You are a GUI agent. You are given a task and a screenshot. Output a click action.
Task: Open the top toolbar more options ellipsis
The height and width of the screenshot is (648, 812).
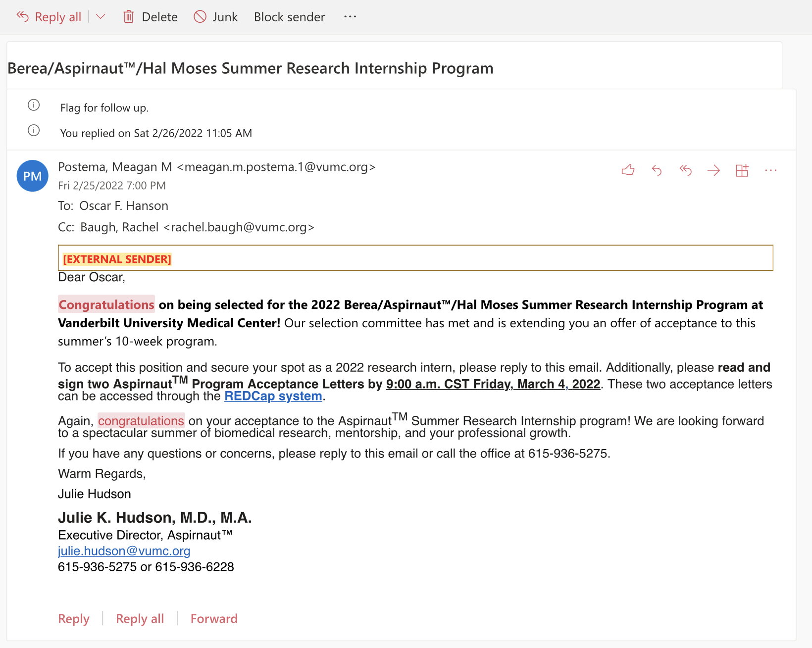point(350,17)
